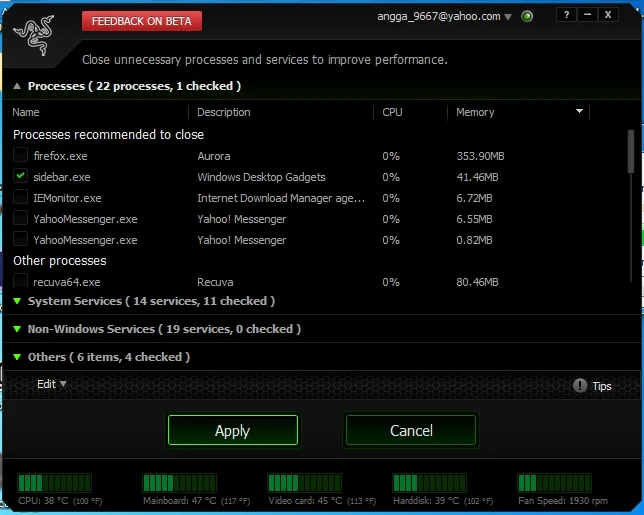Select the firefox.exe process name
Viewport: 644px width, 515px height.
(x=60, y=156)
